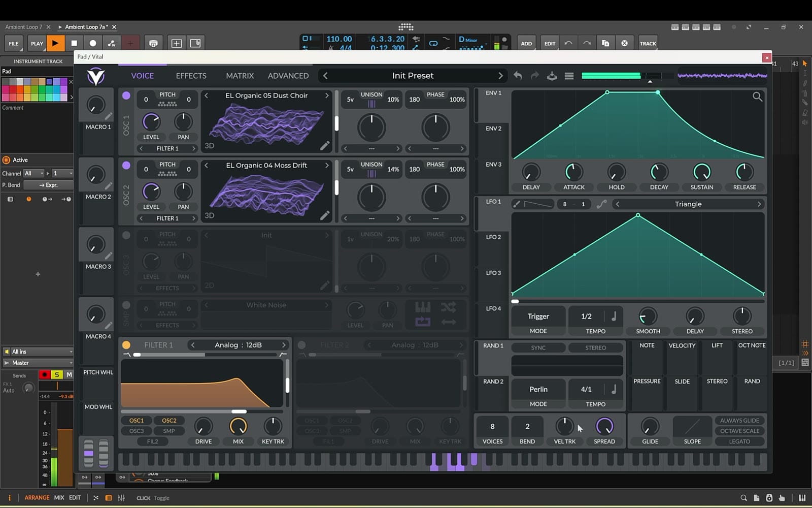Select the LFO 1 paint brush tool
Image resolution: width=812 pixels, height=508 pixels.
(516, 204)
